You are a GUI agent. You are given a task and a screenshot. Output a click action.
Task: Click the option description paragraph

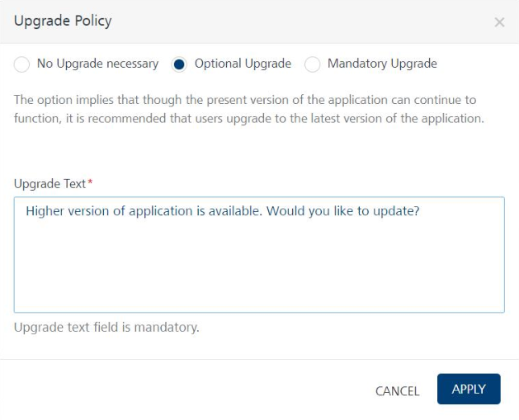tap(248, 109)
